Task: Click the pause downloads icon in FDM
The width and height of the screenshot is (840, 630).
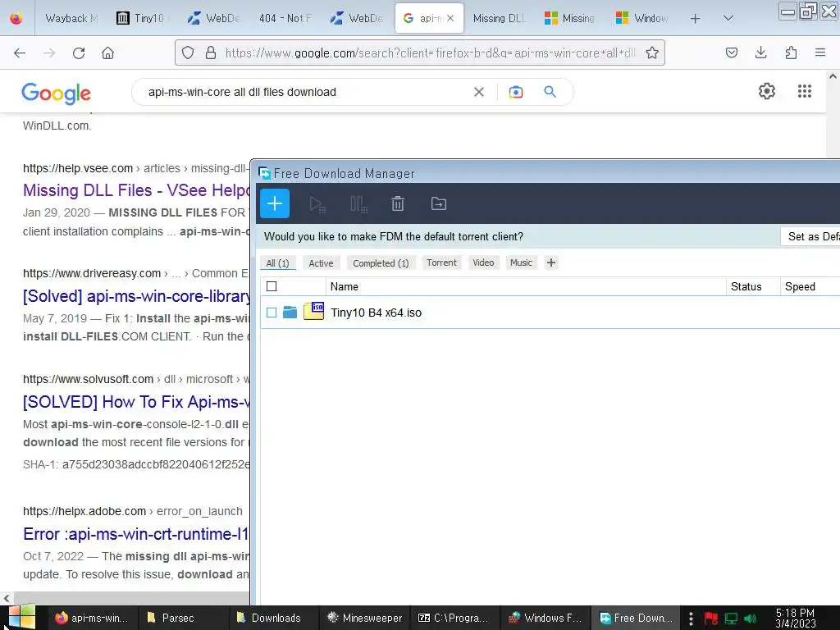Action: 358,204
